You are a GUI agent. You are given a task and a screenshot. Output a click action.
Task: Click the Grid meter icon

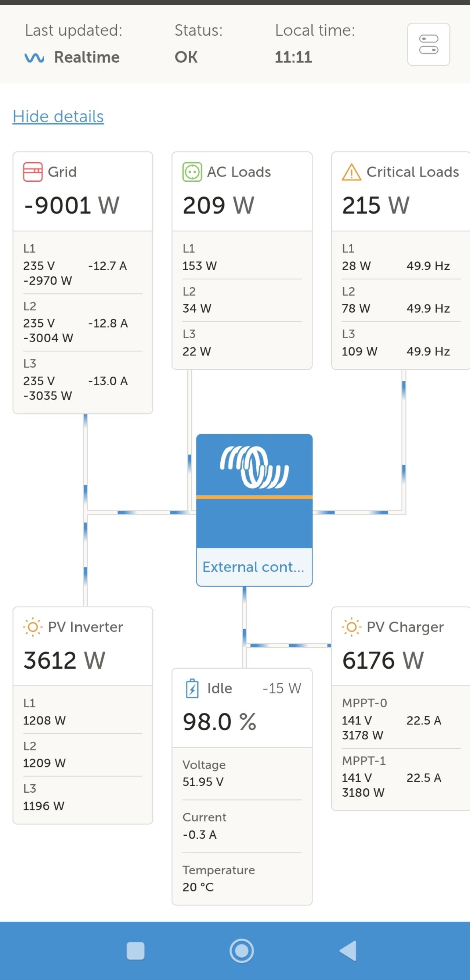[33, 172]
